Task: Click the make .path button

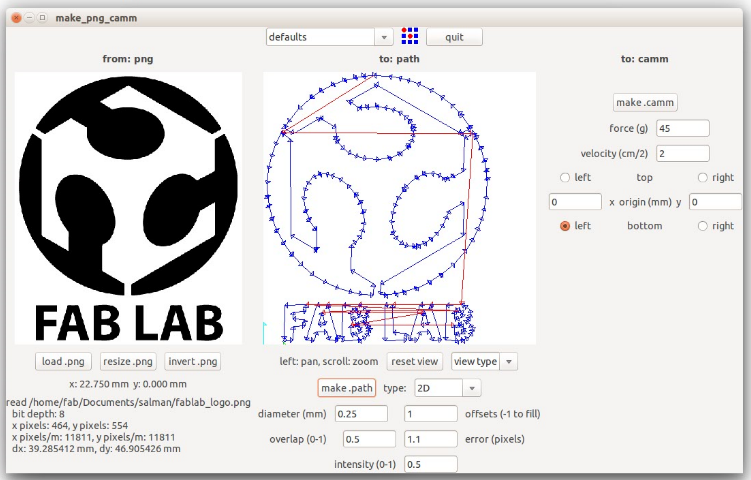Action: coord(347,388)
